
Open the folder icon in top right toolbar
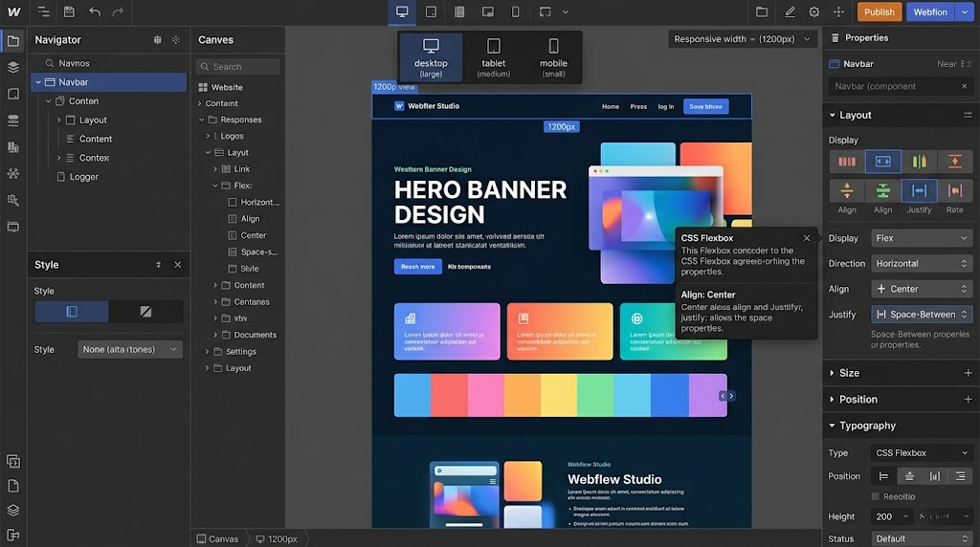[x=761, y=11]
